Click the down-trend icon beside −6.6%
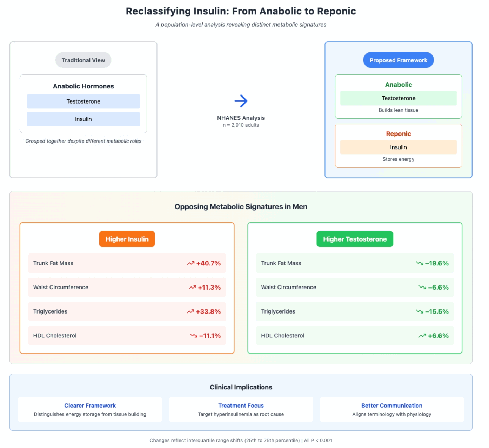 tap(422, 288)
